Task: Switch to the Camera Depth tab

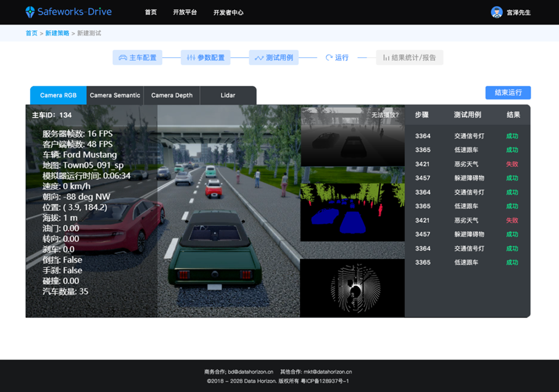Action: [x=172, y=96]
